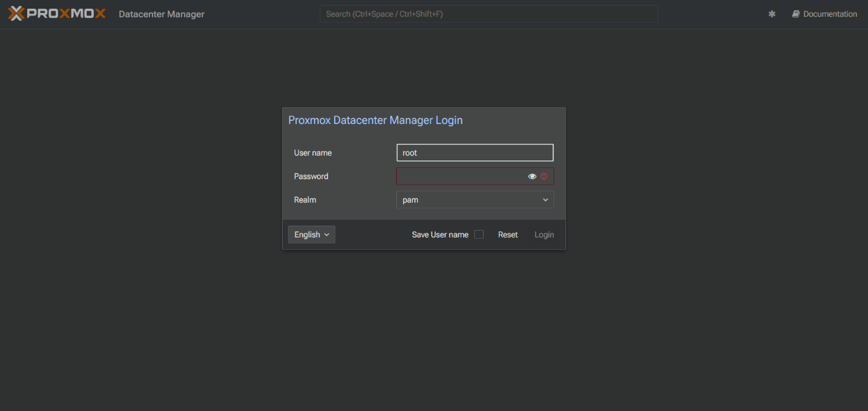Click the red password error indicator icon
868x411 pixels.
coord(544,176)
